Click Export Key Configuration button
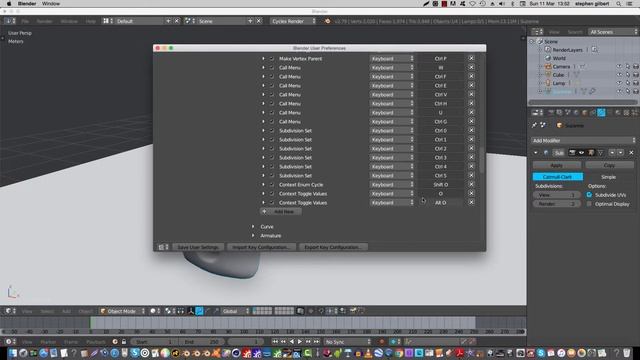The width and height of the screenshot is (640, 360). (x=333, y=247)
